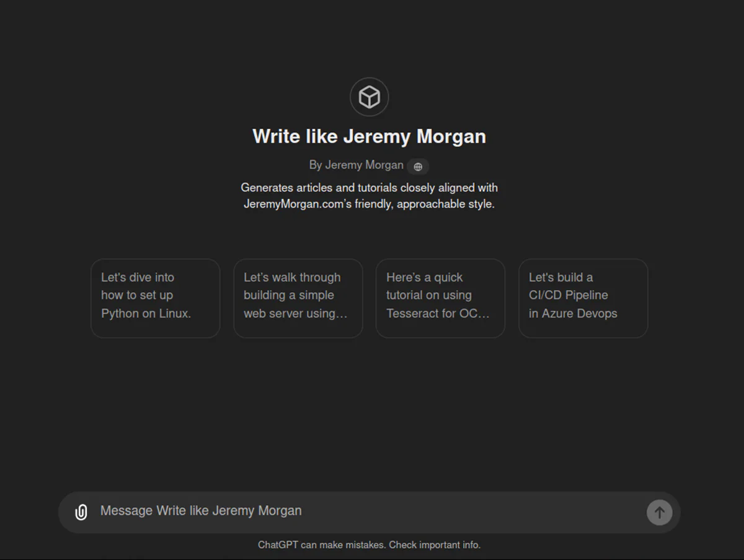Click the cube GPT logo icon
The height and width of the screenshot is (560, 744).
tap(369, 97)
